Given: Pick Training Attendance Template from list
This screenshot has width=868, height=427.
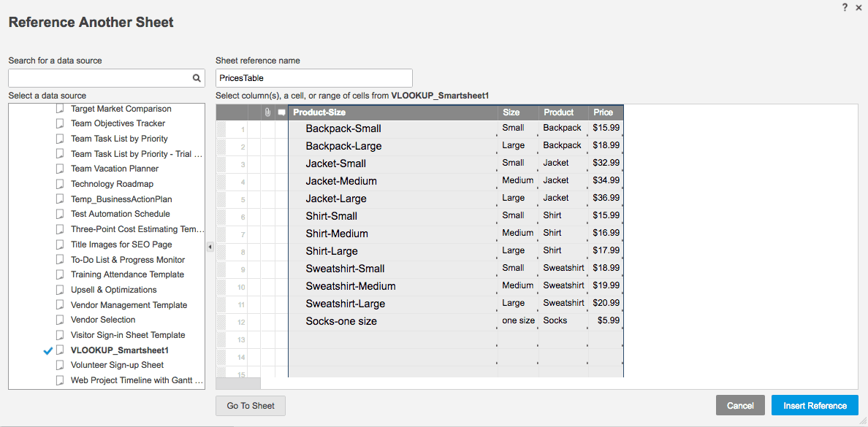Looking at the screenshot, I should [127, 274].
